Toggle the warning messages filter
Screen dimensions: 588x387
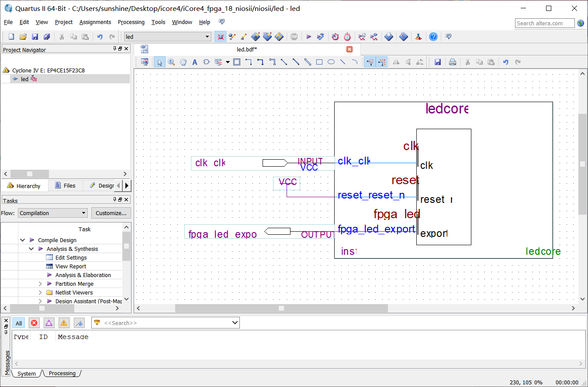point(64,323)
